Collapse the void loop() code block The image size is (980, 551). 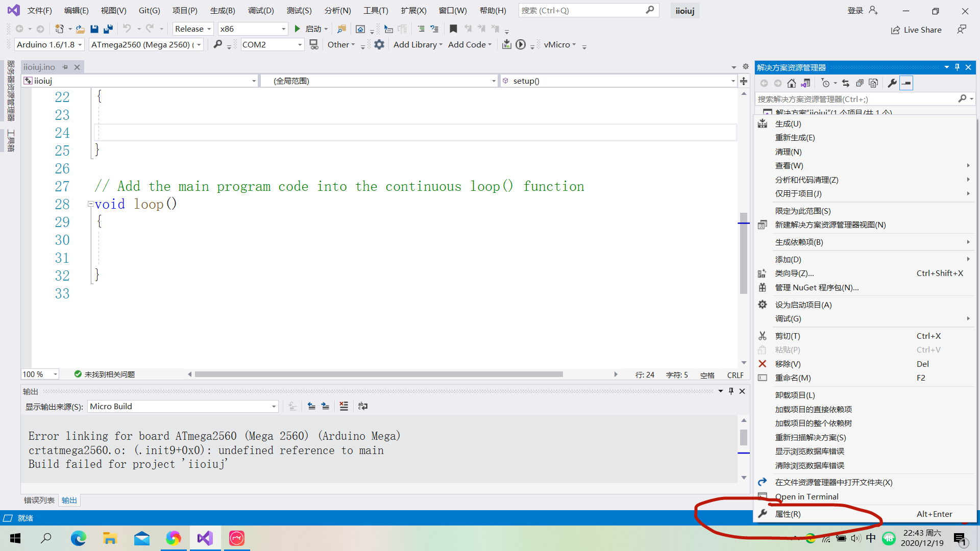[90, 204]
